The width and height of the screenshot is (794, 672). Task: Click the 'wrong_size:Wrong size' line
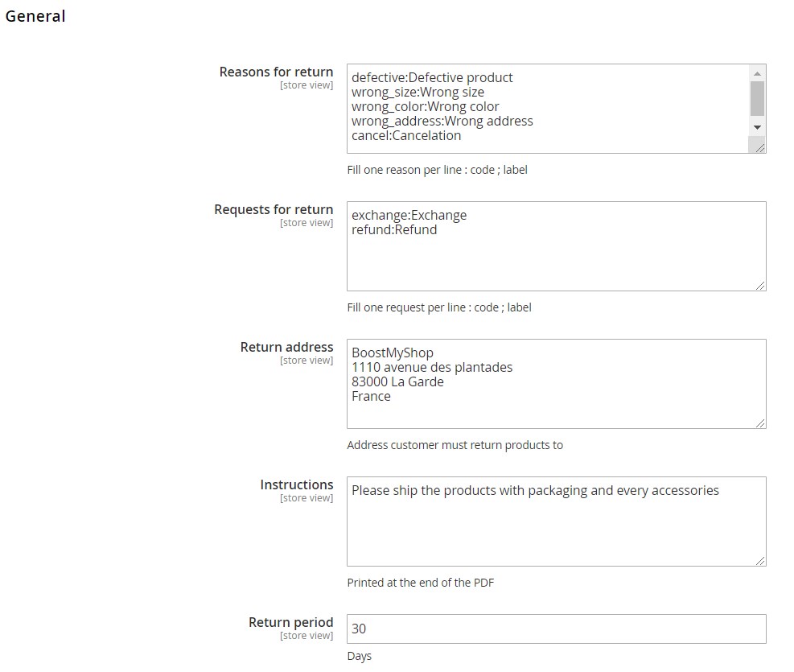(418, 93)
